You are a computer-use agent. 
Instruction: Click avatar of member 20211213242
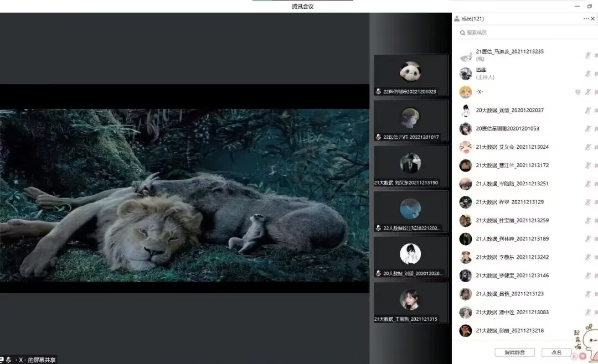point(465,257)
